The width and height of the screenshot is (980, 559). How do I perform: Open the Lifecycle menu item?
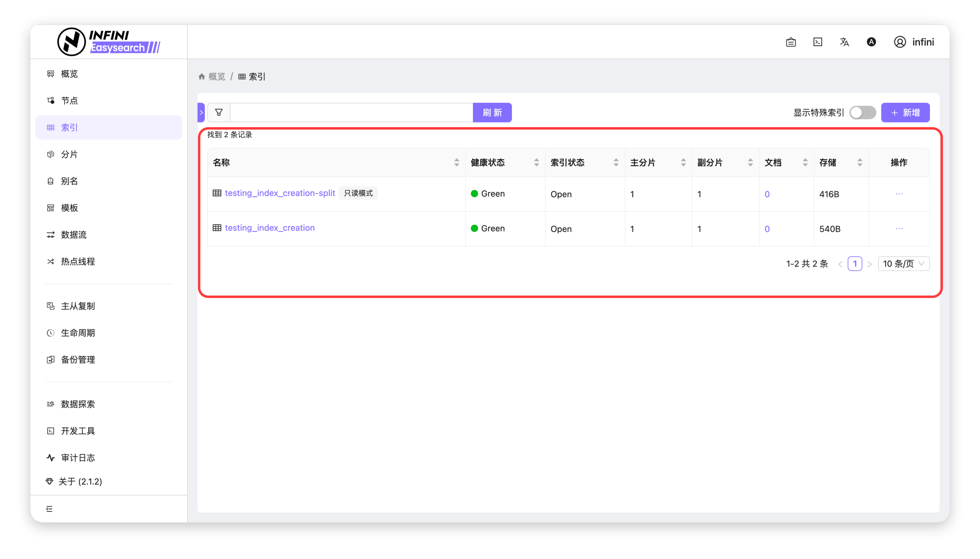(78, 333)
